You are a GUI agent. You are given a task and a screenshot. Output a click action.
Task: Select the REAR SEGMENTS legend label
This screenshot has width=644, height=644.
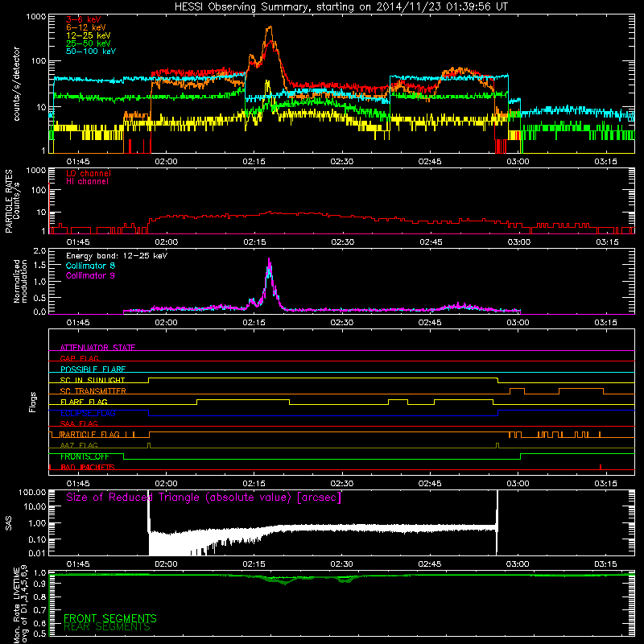tap(107, 627)
